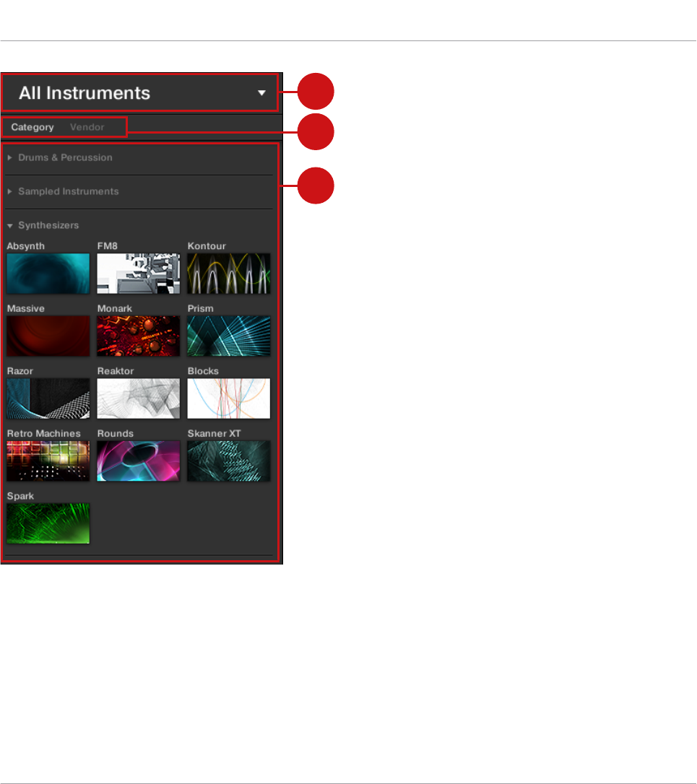This screenshot has height=784, width=697.
Task: Select the Prism instrument thumbnail
Action: coord(229,336)
